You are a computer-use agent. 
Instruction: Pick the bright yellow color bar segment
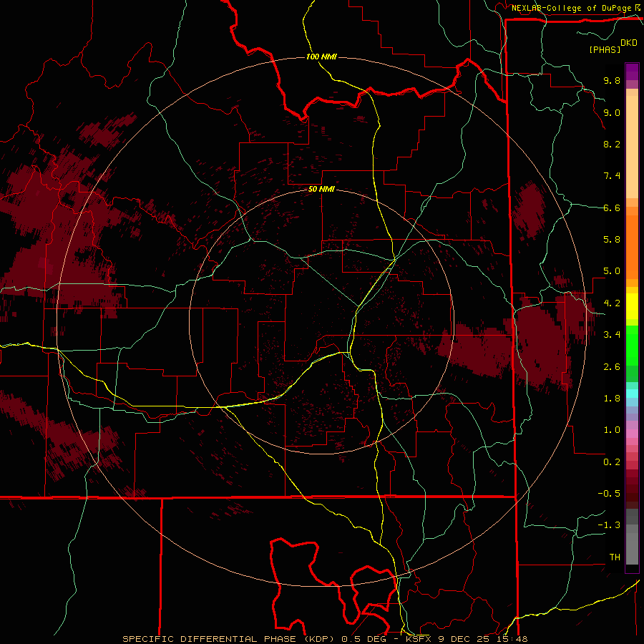(632, 306)
